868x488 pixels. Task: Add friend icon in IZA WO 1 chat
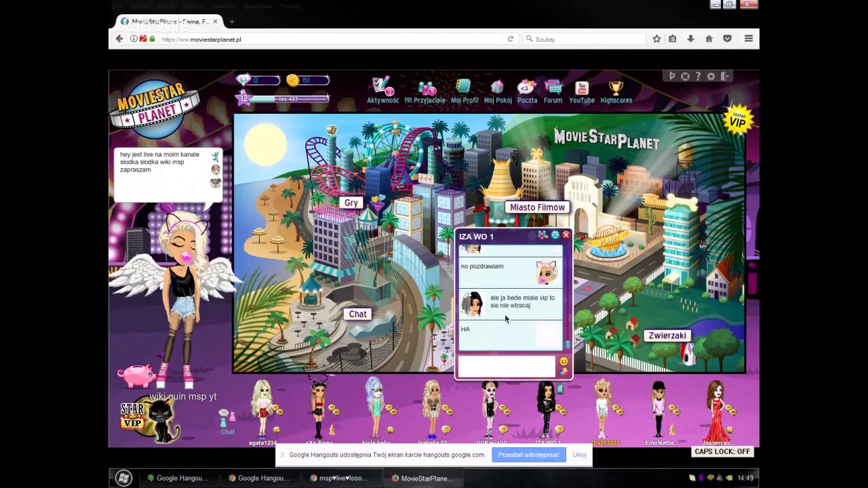[543, 235]
